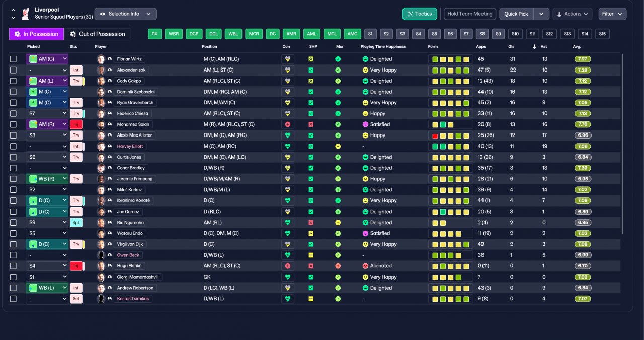
Task: Click Mohamed Salah's red sharpness X icon
Action: pyautogui.click(x=311, y=124)
